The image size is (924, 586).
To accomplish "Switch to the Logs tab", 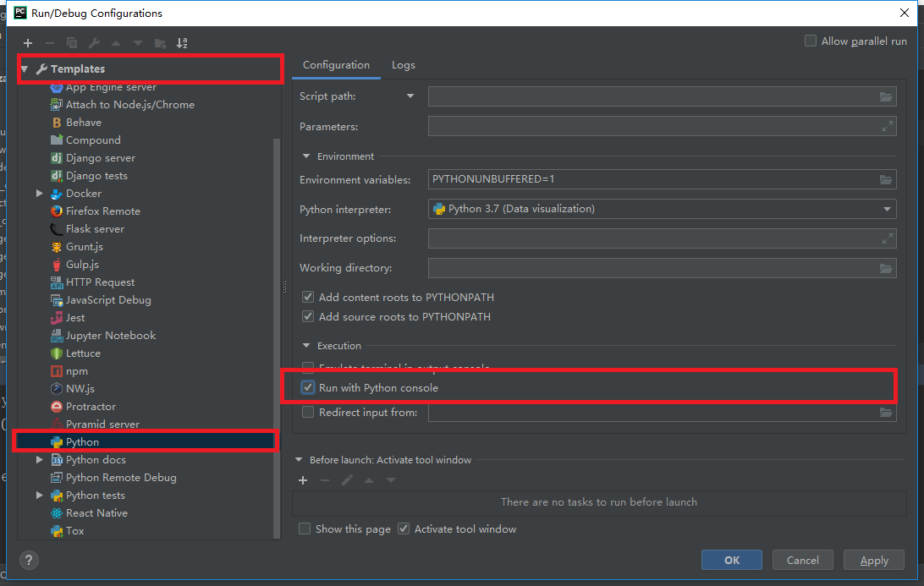I will [403, 64].
